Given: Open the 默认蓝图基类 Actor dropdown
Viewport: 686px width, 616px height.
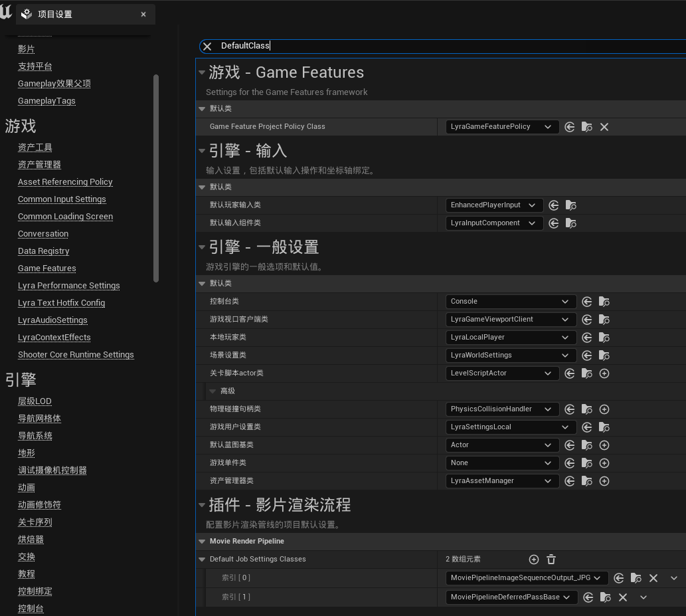Looking at the screenshot, I should (502, 445).
